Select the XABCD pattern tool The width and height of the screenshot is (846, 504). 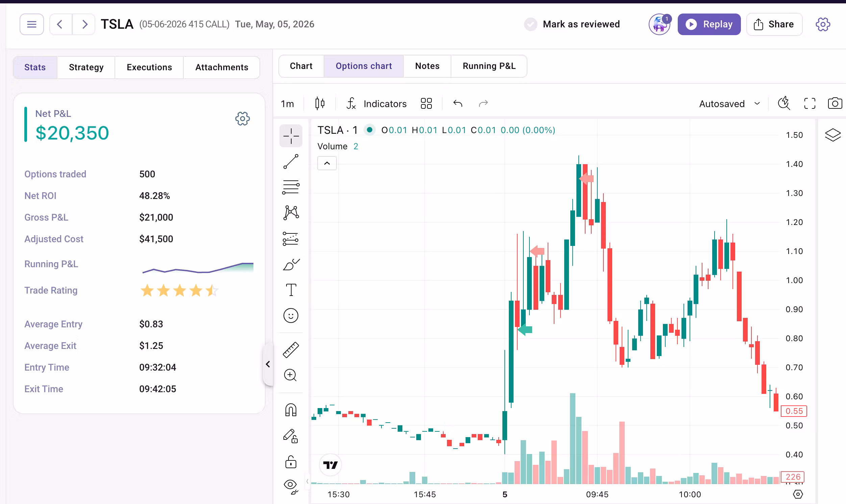291,212
